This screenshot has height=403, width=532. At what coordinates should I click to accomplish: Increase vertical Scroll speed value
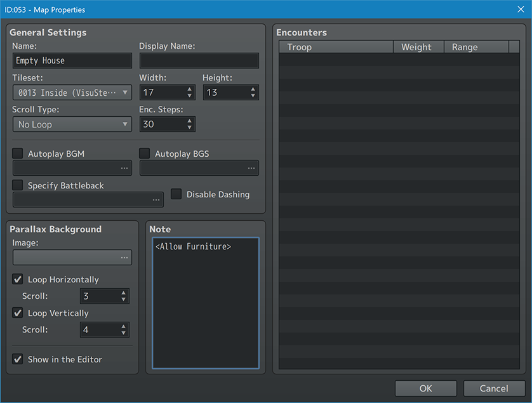[x=123, y=326]
